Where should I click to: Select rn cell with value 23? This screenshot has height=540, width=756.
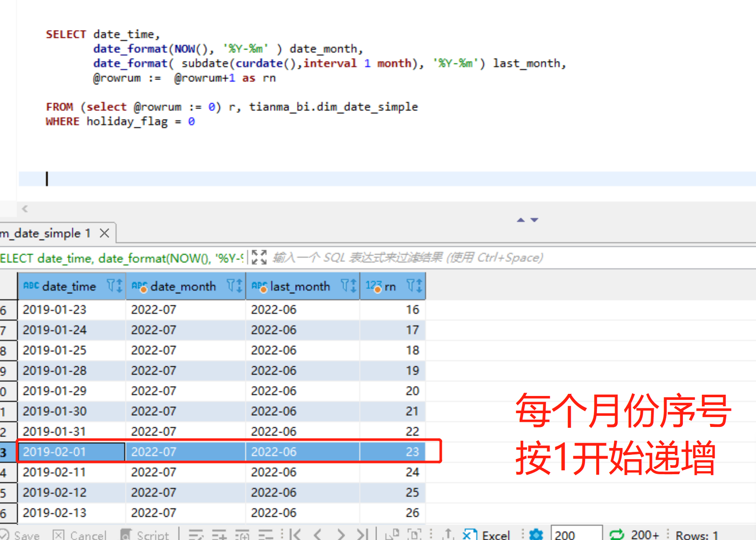392,451
